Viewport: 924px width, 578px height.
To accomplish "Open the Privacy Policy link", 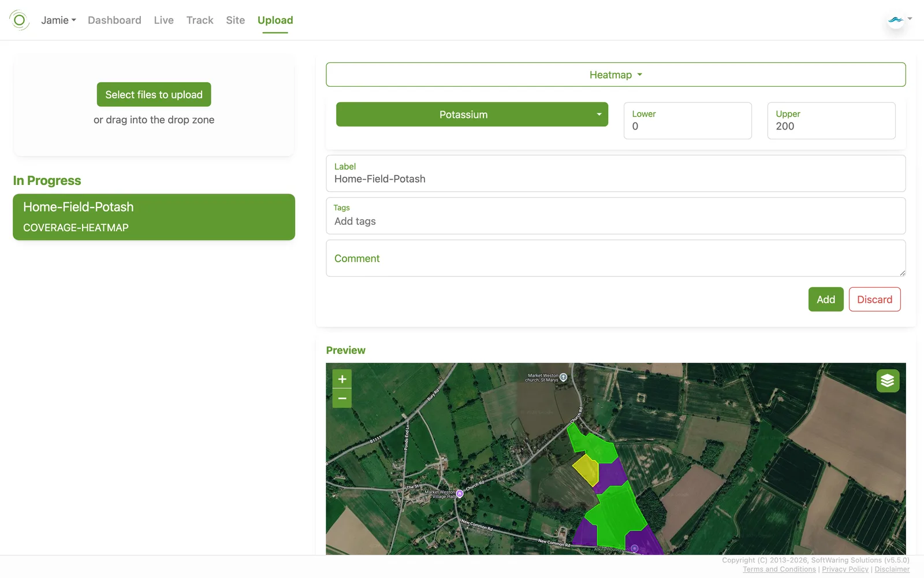I will tap(845, 569).
